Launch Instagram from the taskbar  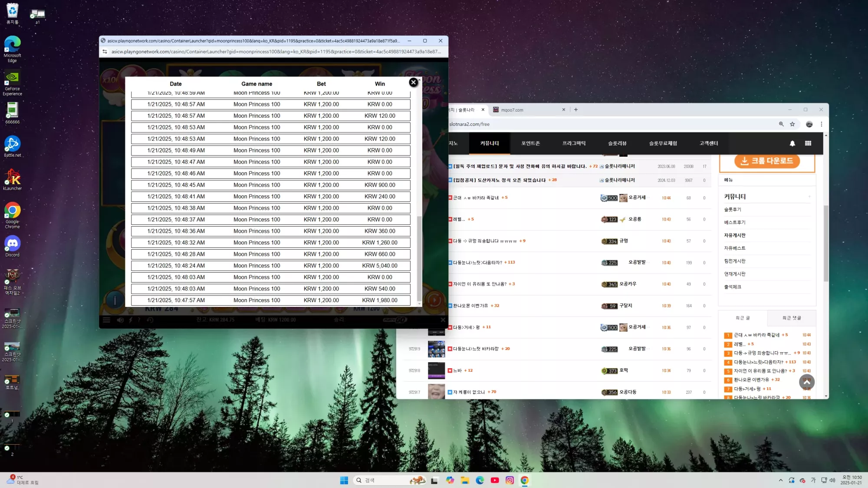(510, 480)
